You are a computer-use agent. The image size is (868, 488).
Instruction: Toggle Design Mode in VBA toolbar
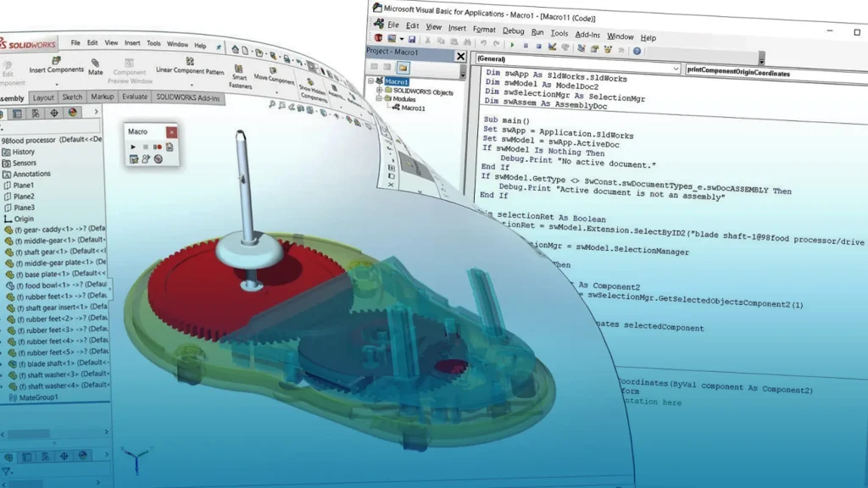552,47
